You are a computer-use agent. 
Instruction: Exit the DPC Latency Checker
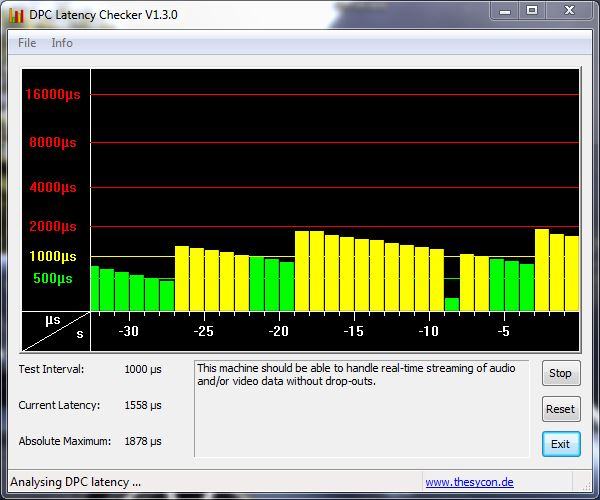tap(561, 444)
